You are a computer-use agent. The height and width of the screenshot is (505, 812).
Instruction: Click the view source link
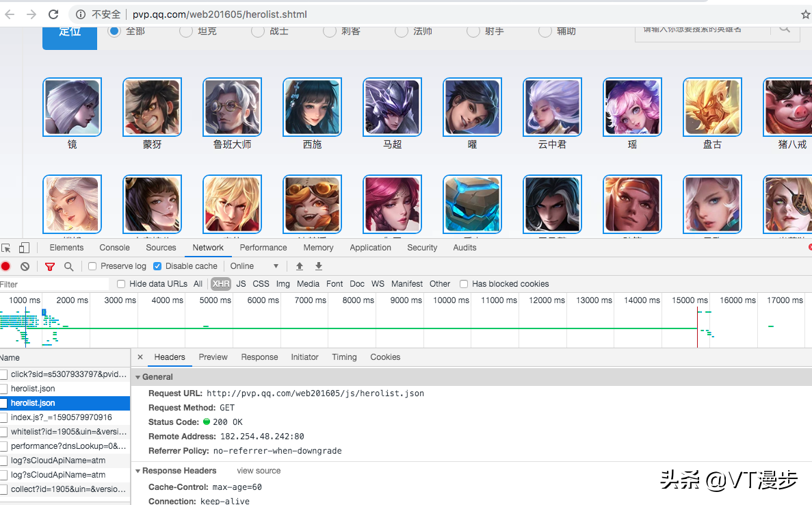pyautogui.click(x=259, y=471)
